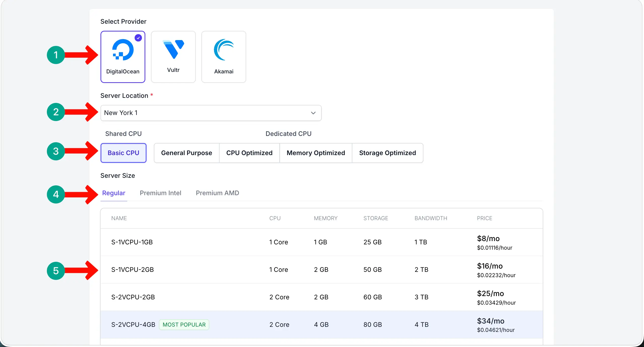
Task: Click the $0.04621/hour rate text
Action: [496, 330]
